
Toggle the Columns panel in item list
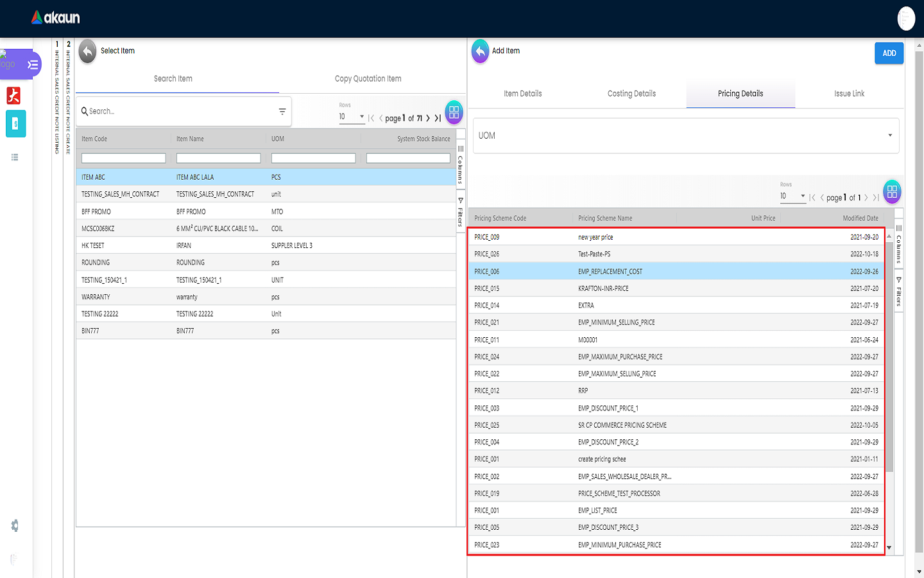[460, 165]
